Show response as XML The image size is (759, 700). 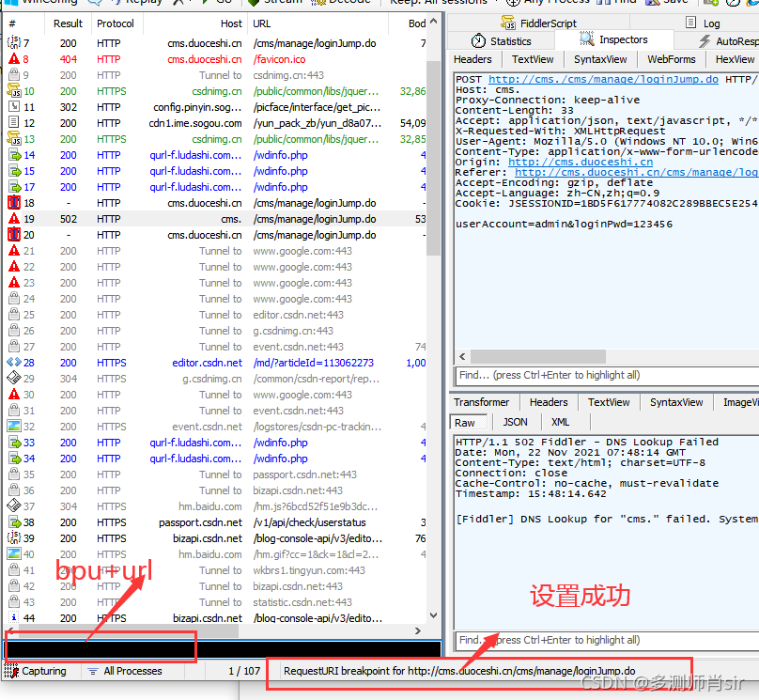coord(560,422)
